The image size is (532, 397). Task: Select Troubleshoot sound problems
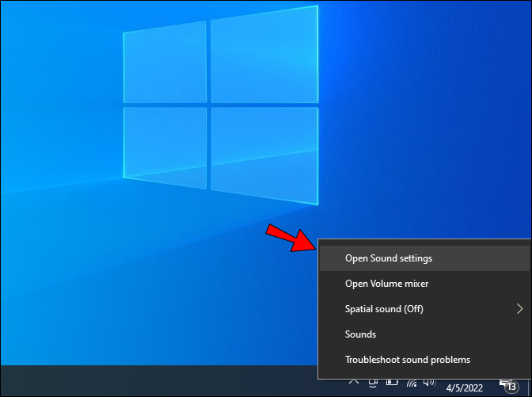424,360
